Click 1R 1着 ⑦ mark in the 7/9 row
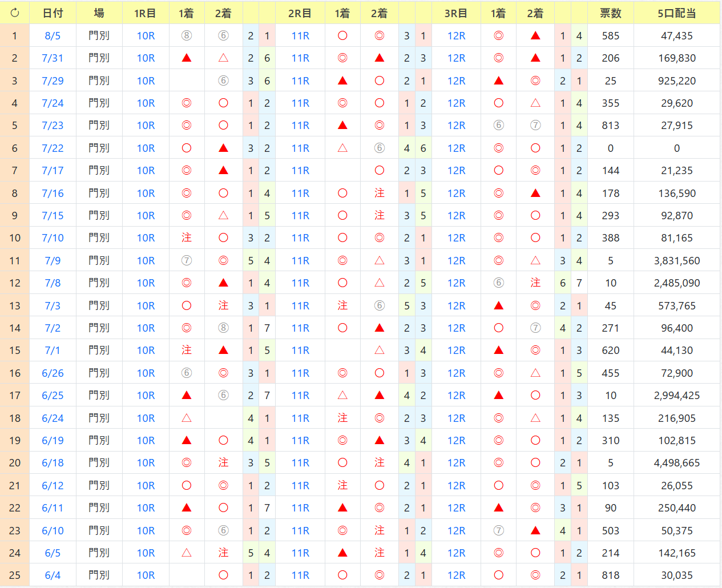The image size is (722, 588). pyautogui.click(x=187, y=261)
